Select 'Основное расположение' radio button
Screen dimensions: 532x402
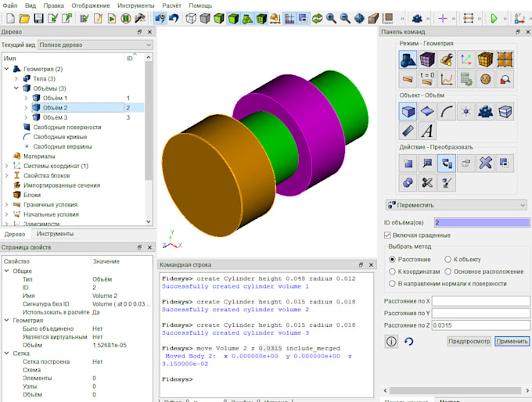pyautogui.click(x=448, y=271)
